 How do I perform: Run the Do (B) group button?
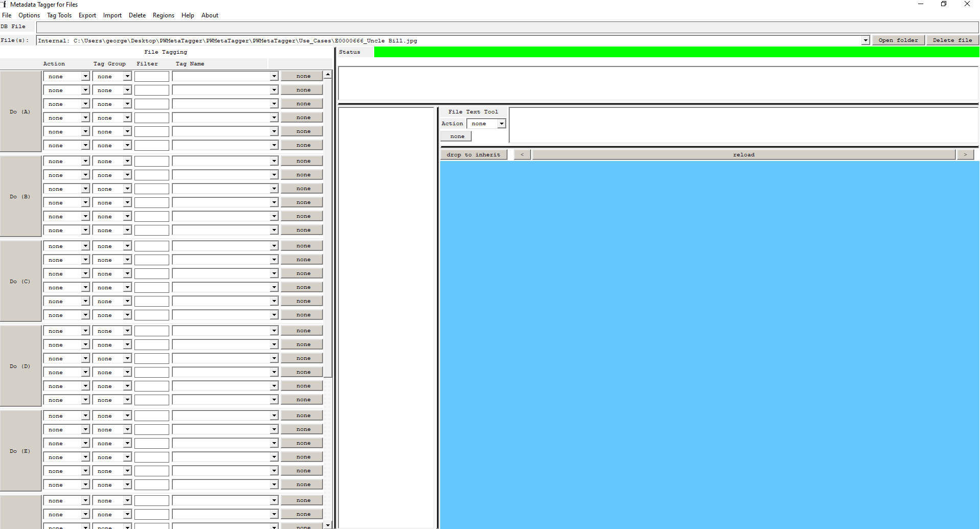20,196
